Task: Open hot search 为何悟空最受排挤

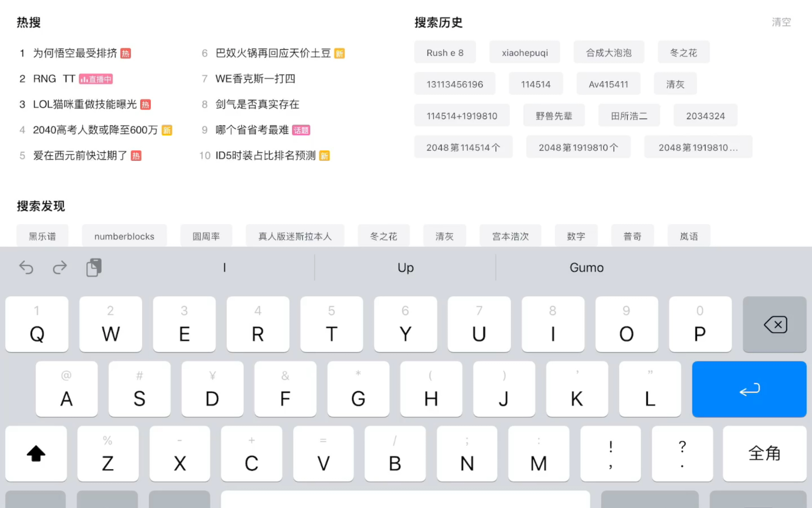Action: [75, 53]
